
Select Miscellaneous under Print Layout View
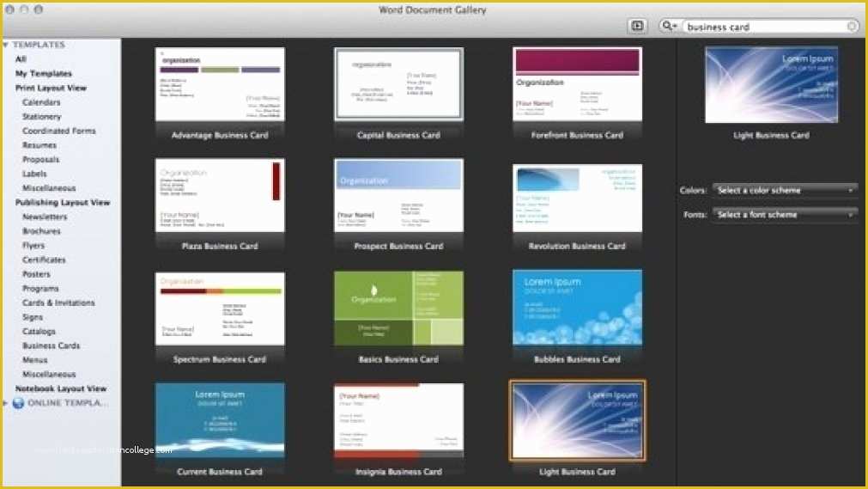tap(49, 188)
